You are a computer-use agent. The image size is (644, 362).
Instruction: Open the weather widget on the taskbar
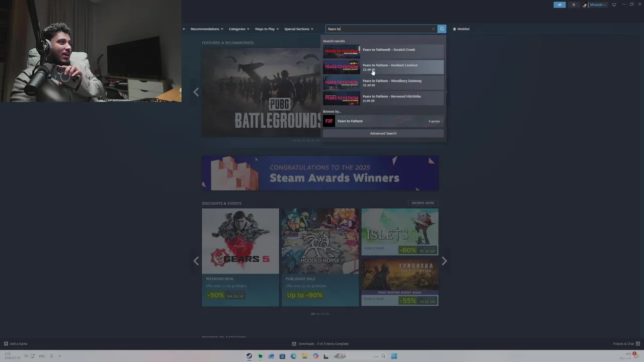pos(628,355)
